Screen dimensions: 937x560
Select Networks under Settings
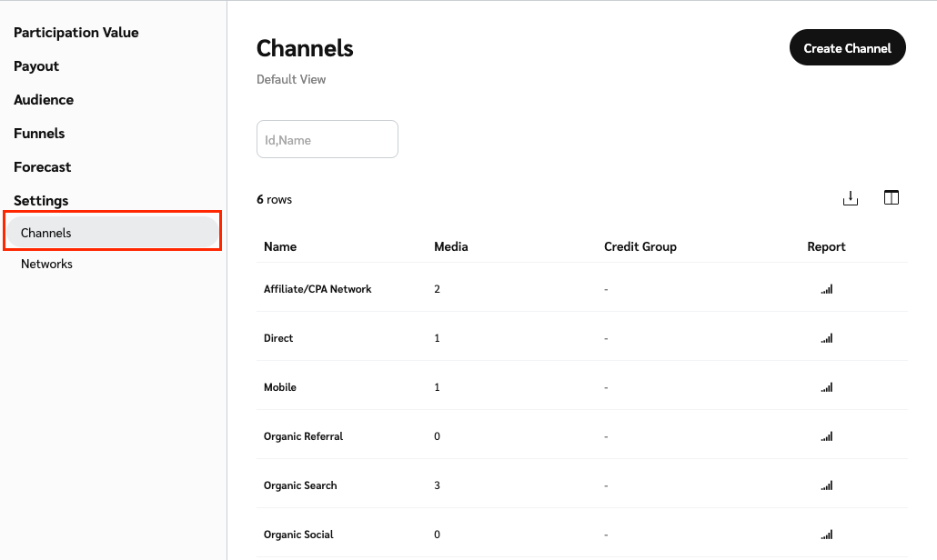(46, 265)
